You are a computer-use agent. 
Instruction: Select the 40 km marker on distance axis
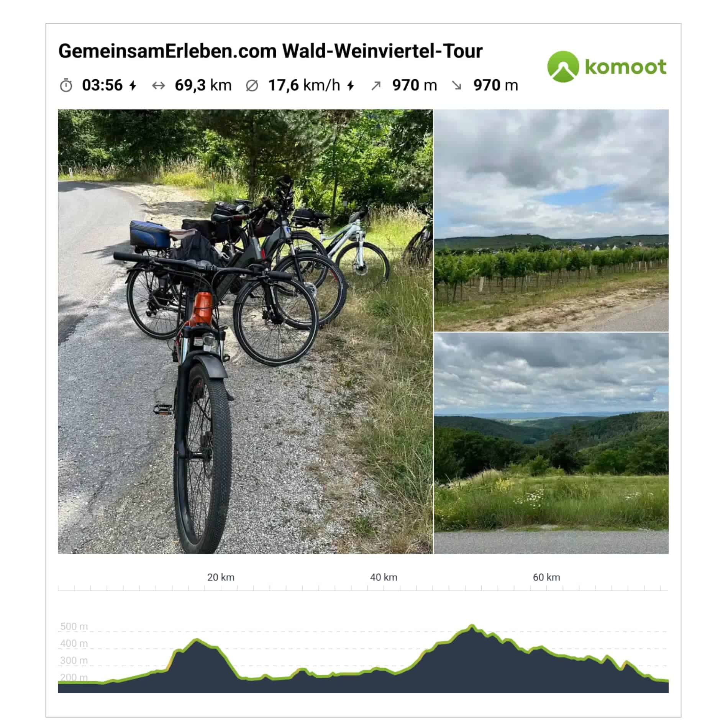click(x=384, y=577)
